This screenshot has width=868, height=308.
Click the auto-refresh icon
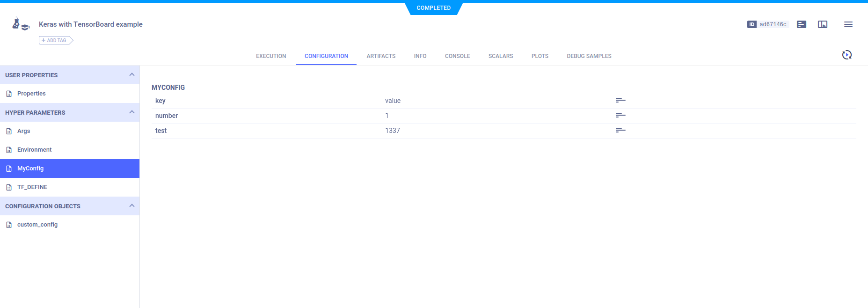pyautogui.click(x=846, y=55)
